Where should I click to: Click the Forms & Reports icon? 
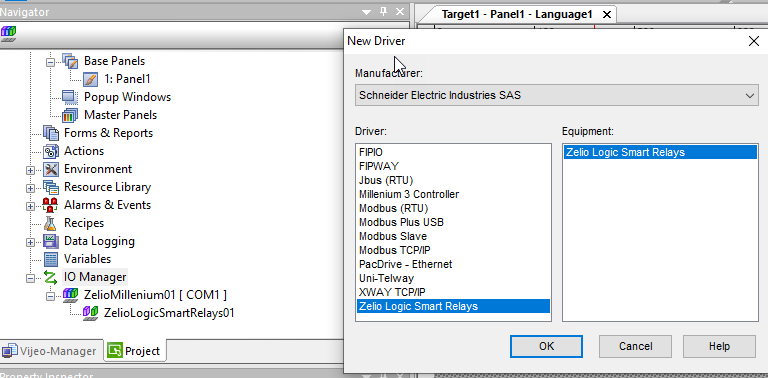point(50,133)
